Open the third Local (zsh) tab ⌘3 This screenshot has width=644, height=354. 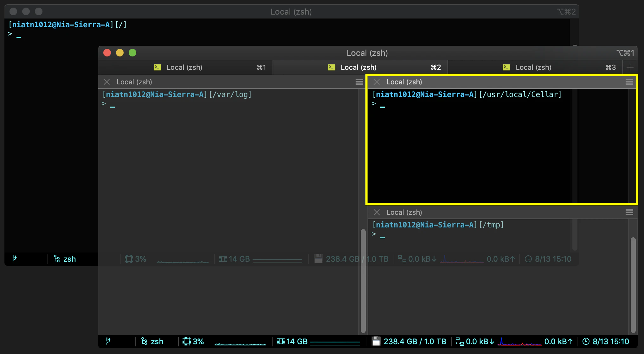pos(535,67)
